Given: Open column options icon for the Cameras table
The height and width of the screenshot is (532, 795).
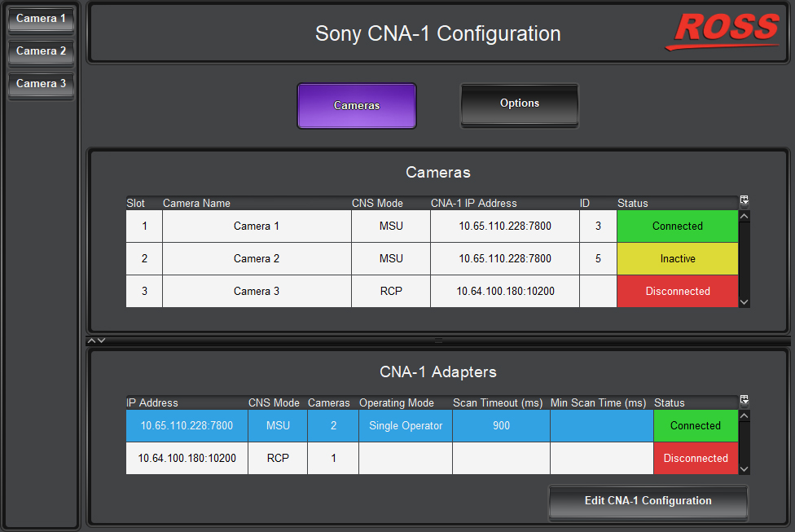Looking at the screenshot, I should click(x=744, y=201).
